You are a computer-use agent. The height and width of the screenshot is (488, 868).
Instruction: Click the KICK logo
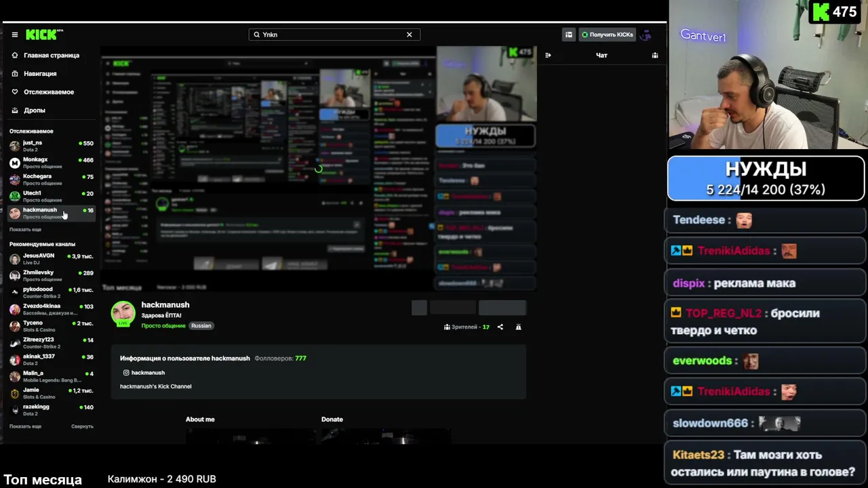tap(44, 35)
